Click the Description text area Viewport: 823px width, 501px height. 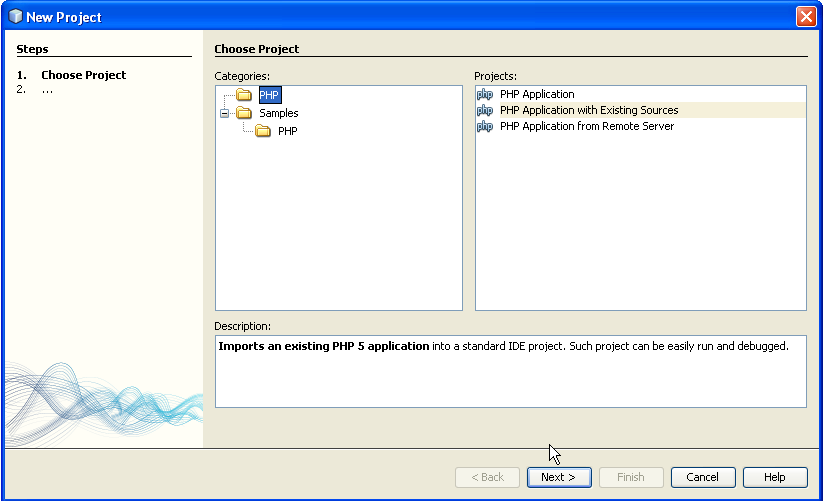click(511, 371)
